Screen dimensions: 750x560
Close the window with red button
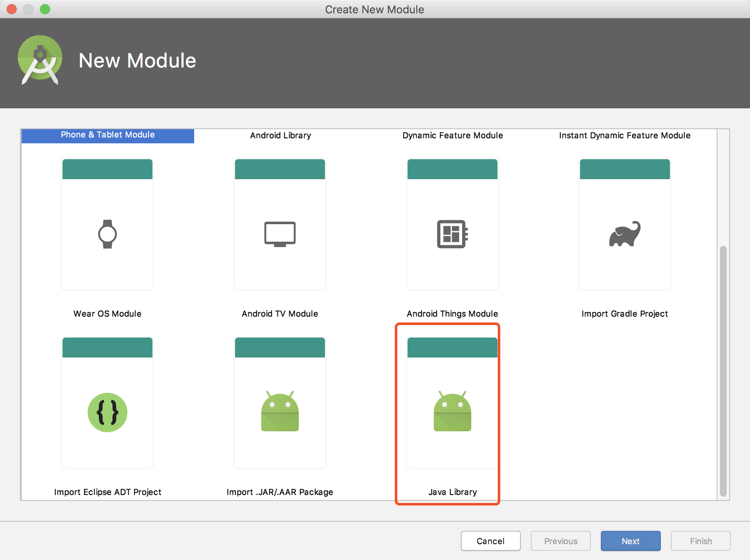(12, 9)
